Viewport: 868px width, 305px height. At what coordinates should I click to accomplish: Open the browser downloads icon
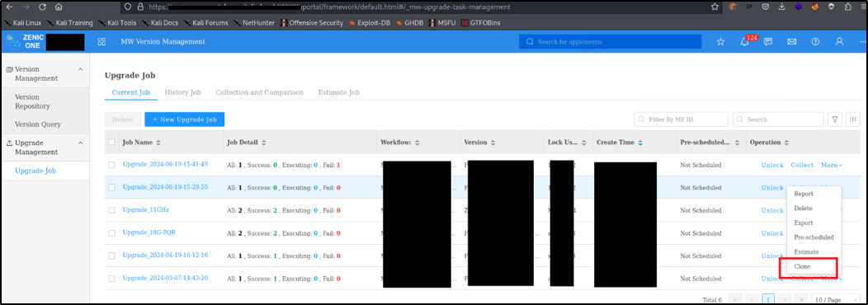click(x=781, y=7)
